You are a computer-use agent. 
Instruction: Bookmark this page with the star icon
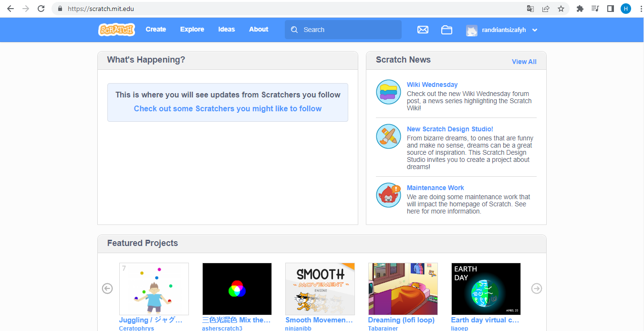pyautogui.click(x=561, y=9)
